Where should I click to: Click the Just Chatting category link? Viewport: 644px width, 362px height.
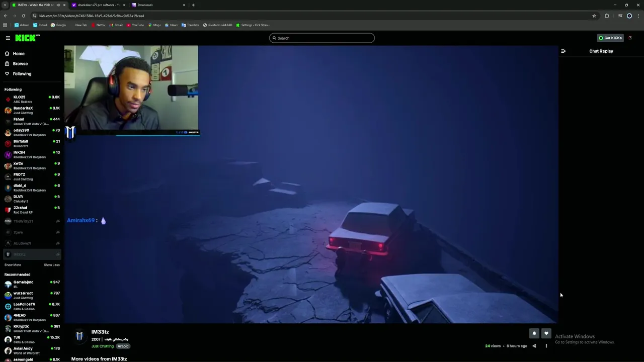pos(103,346)
